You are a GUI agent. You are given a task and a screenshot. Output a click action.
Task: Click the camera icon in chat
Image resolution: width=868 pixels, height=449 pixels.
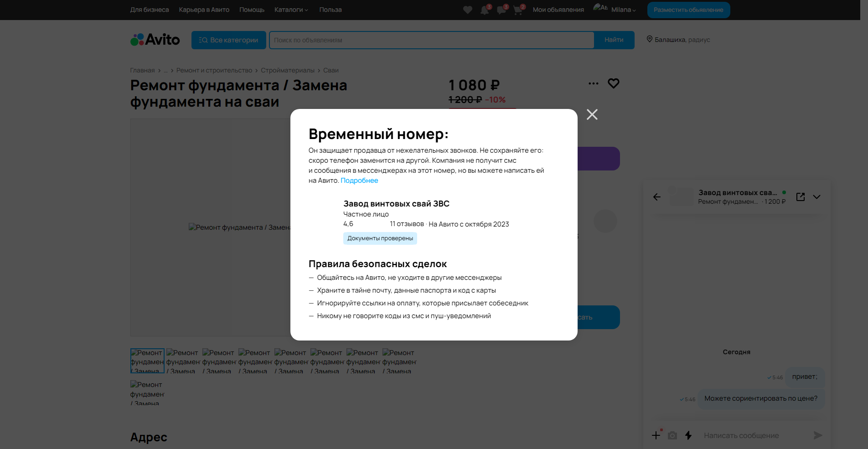pyautogui.click(x=672, y=435)
